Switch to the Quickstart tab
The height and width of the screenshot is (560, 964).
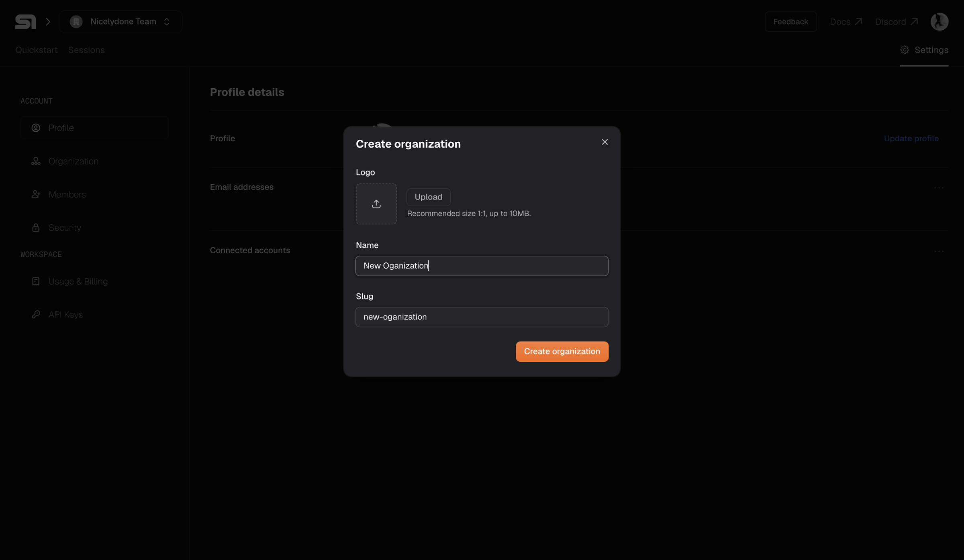coord(37,50)
